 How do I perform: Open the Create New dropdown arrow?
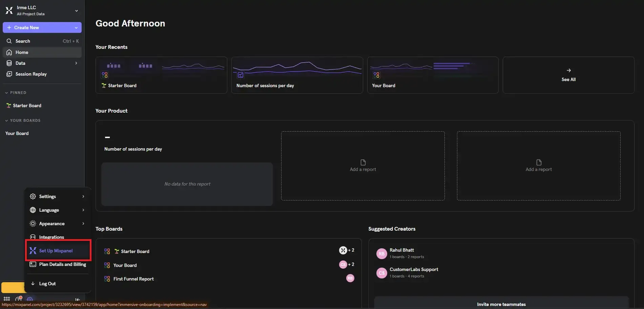[76, 28]
